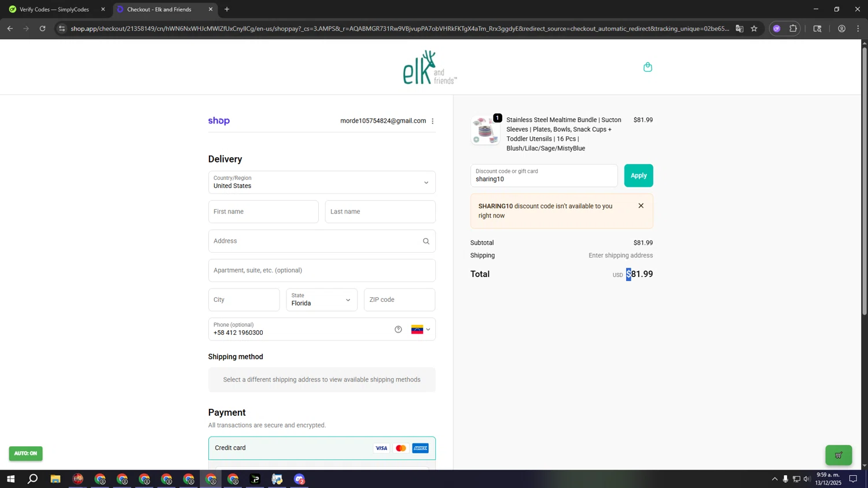This screenshot has width=868, height=488.
Task: Open the taskbar app with notification badge 2
Action: click(299, 479)
